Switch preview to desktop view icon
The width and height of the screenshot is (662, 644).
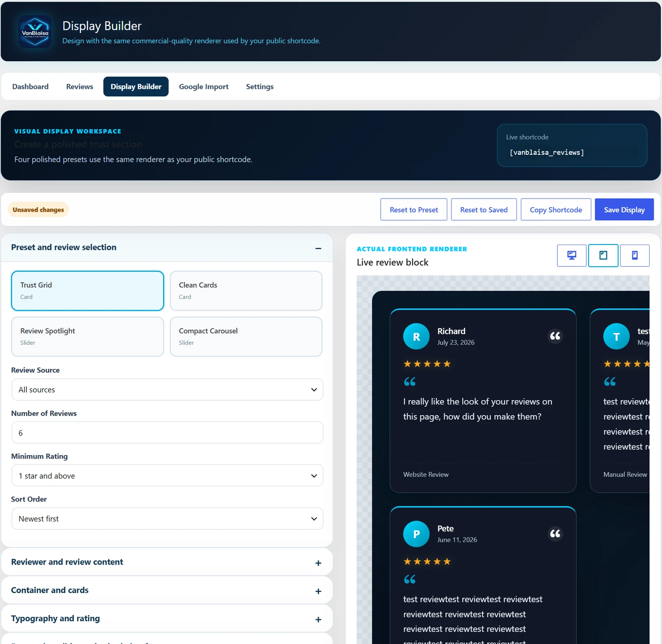click(571, 255)
